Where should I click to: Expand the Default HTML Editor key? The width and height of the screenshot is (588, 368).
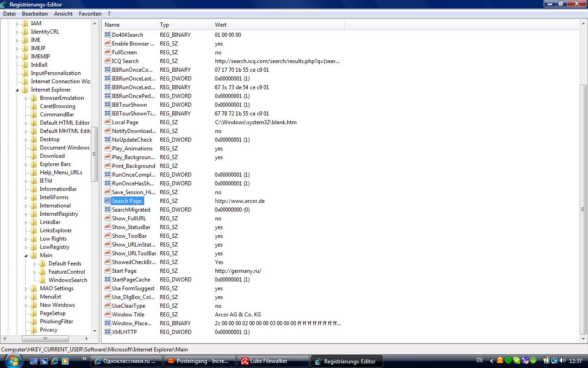tap(26, 123)
